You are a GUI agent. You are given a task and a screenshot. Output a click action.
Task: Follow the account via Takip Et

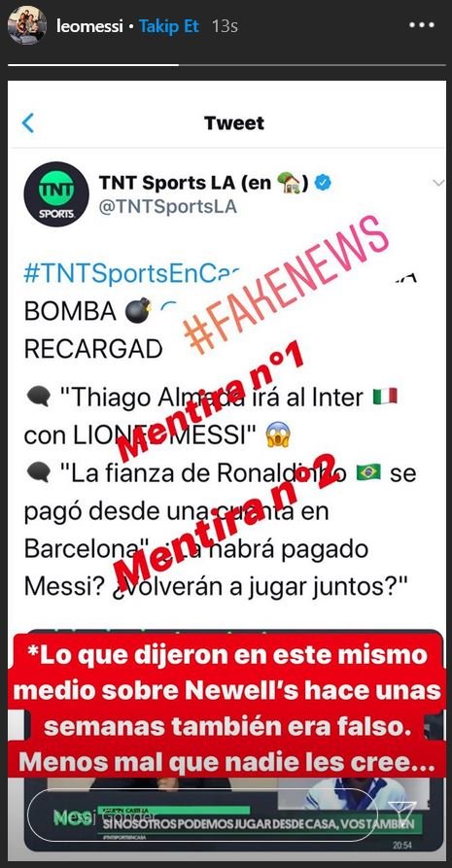[x=168, y=26]
